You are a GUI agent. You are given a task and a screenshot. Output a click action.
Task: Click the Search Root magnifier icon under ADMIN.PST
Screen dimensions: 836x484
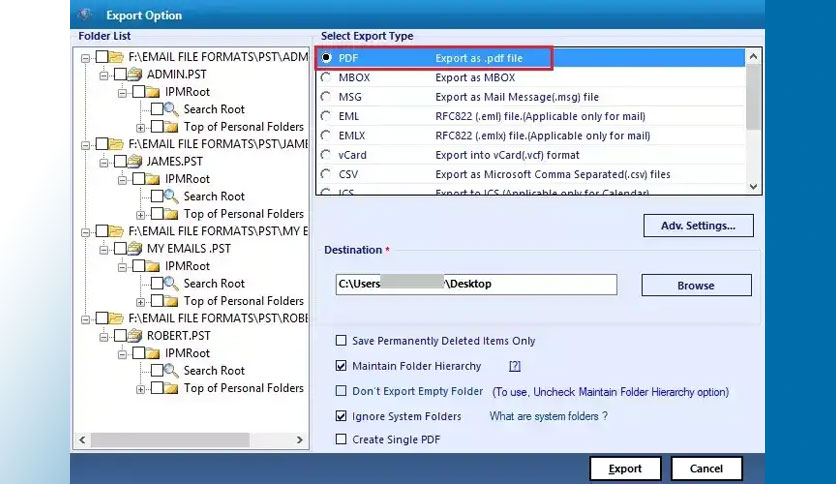click(171, 109)
